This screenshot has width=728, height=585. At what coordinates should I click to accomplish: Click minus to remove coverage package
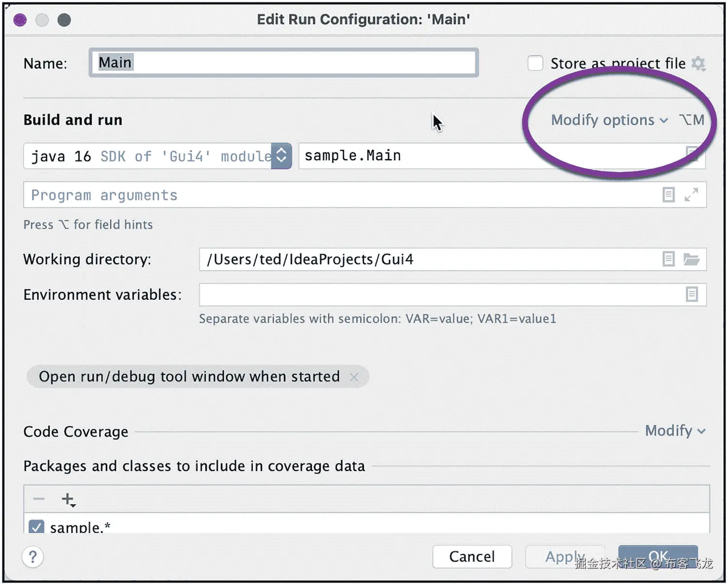[39, 499]
